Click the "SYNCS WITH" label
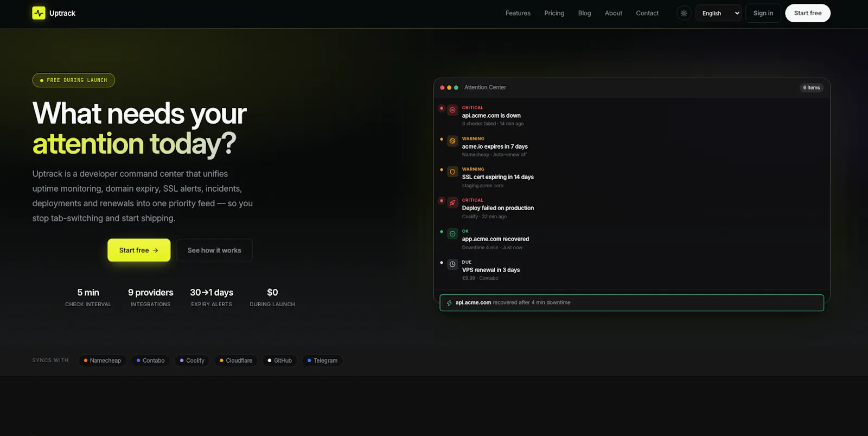This screenshot has height=436, width=868. [x=50, y=361]
